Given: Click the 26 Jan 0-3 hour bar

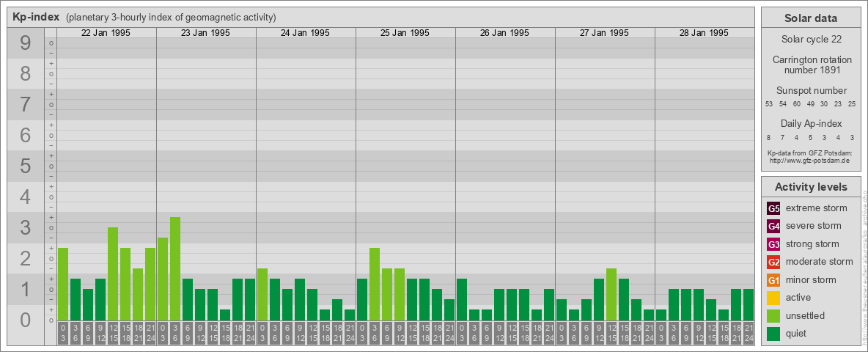Looking at the screenshot, I should click(x=462, y=299).
